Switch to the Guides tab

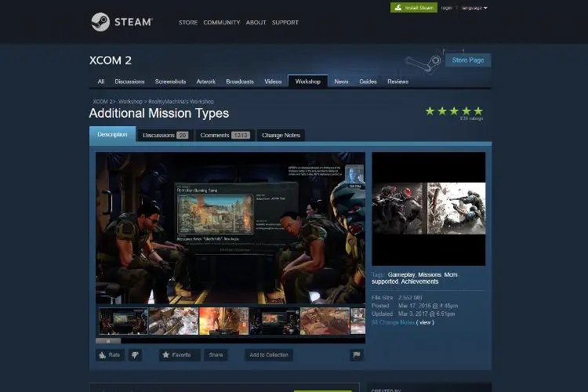click(x=368, y=82)
